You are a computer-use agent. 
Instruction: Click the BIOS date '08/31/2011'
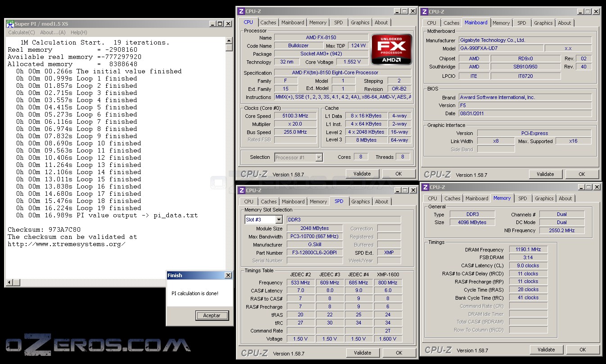click(525, 113)
